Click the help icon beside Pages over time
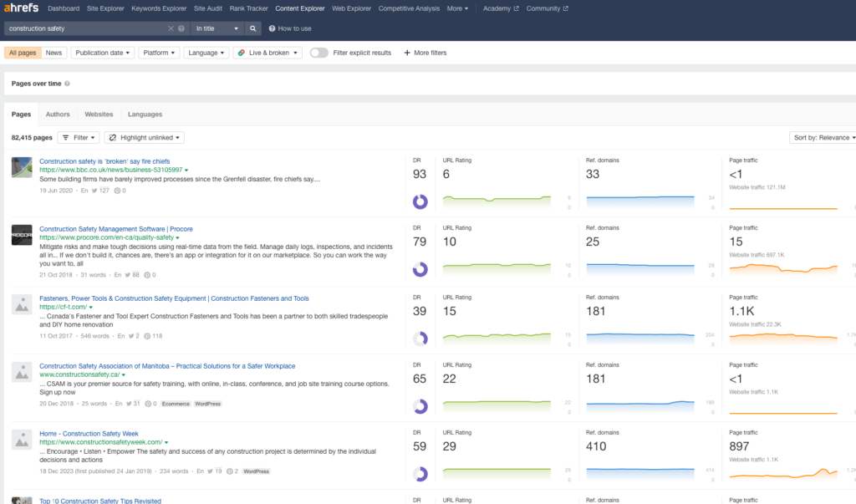This screenshot has height=504, width=856. [67, 84]
